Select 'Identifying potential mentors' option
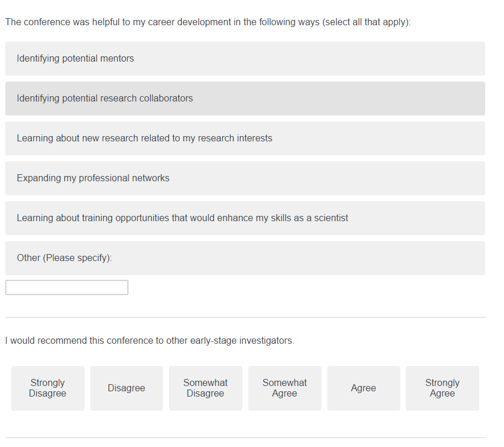The height and width of the screenshot is (447, 504). [245, 59]
